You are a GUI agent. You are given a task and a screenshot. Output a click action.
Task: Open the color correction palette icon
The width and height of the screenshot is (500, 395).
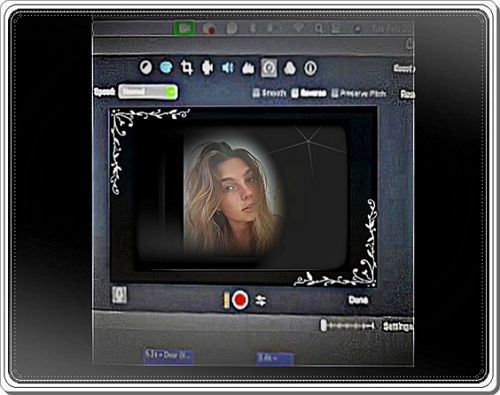pyautogui.click(x=166, y=67)
